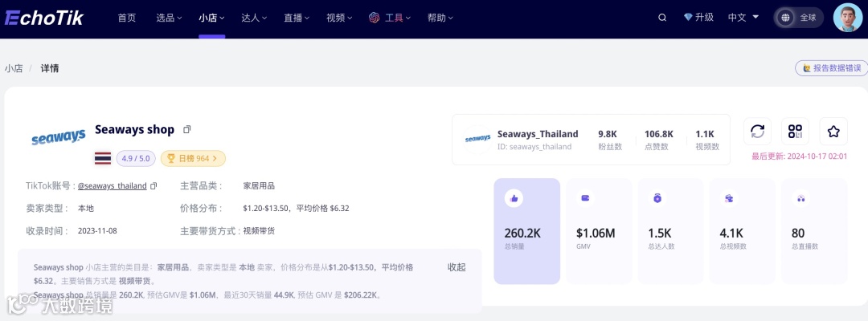Click the EchoTik logo
Screen dimensions: 868x321
tap(44, 18)
